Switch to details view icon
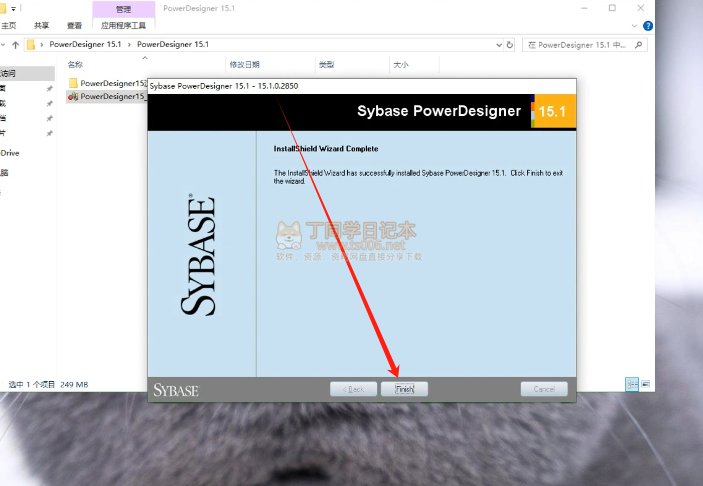This screenshot has height=486, width=703. [x=630, y=383]
